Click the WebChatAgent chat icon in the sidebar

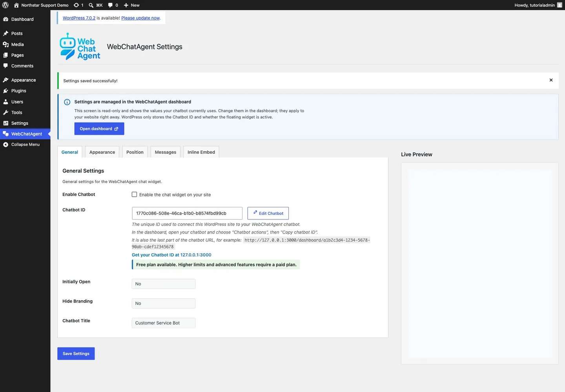tap(5, 134)
